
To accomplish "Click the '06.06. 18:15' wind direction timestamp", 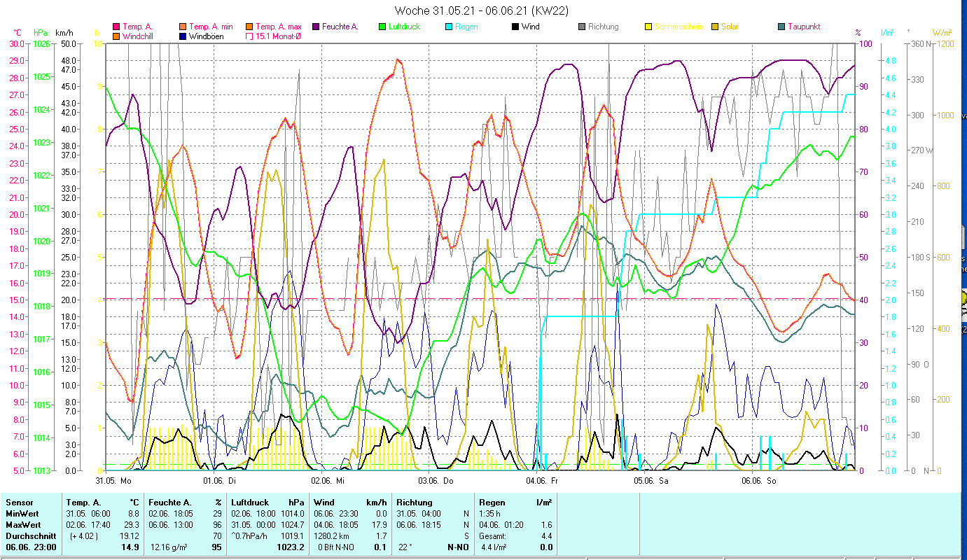I will (419, 525).
